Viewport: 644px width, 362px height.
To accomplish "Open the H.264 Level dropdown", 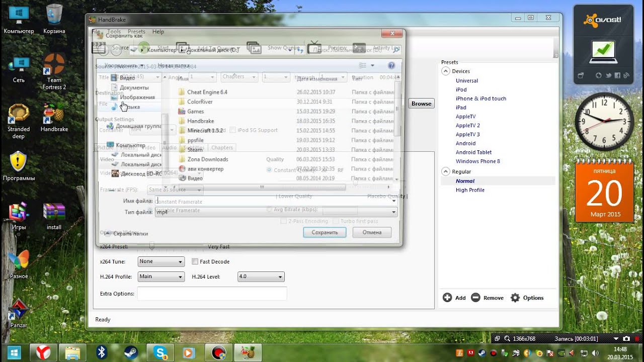I will tap(261, 277).
